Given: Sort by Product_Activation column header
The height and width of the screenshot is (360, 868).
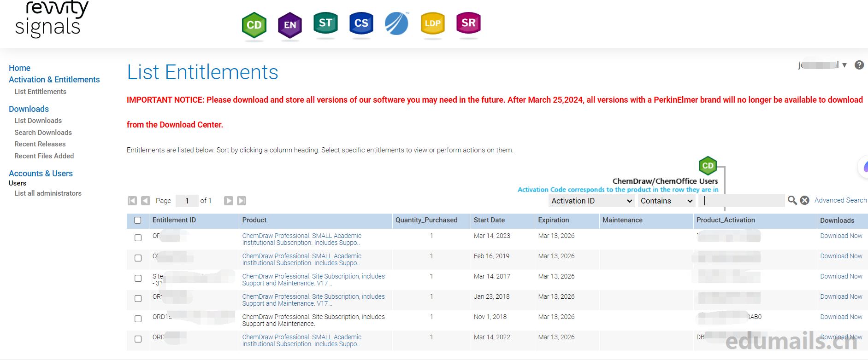Looking at the screenshot, I should (x=726, y=220).
